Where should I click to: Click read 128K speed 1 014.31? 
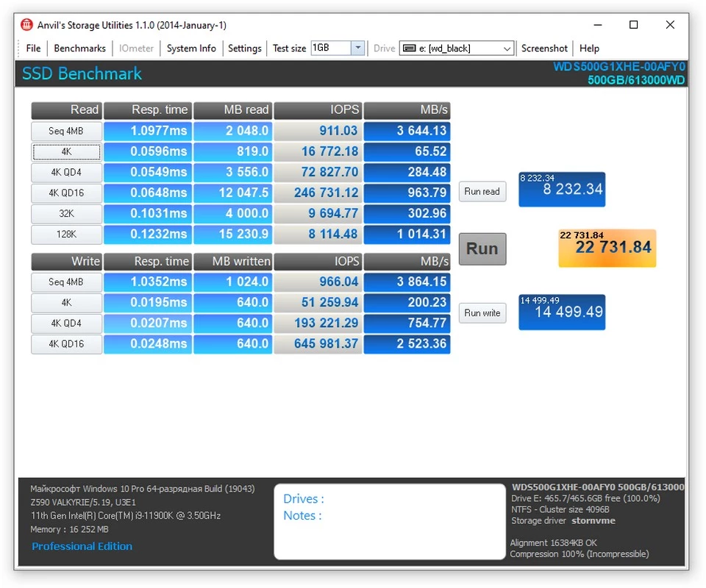click(407, 234)
